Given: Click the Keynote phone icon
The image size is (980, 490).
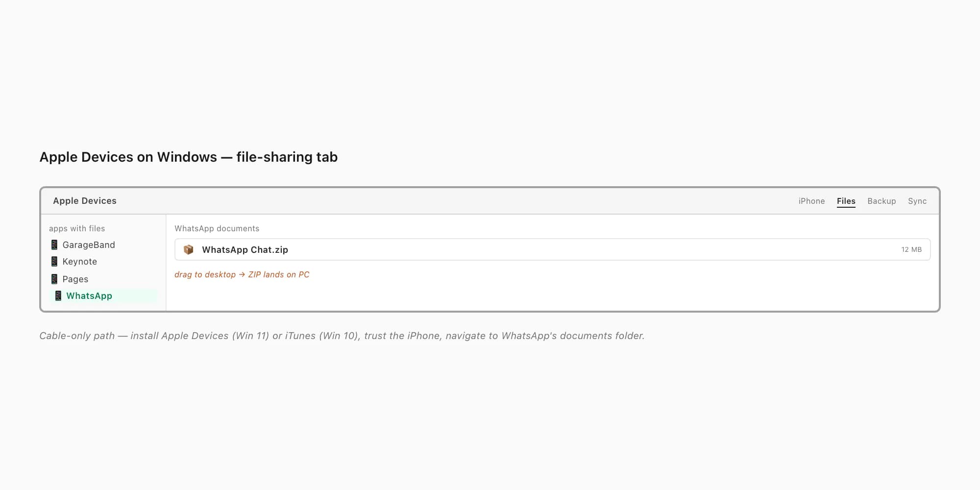Looking at the screenshot, I should (x=54, y=262).
